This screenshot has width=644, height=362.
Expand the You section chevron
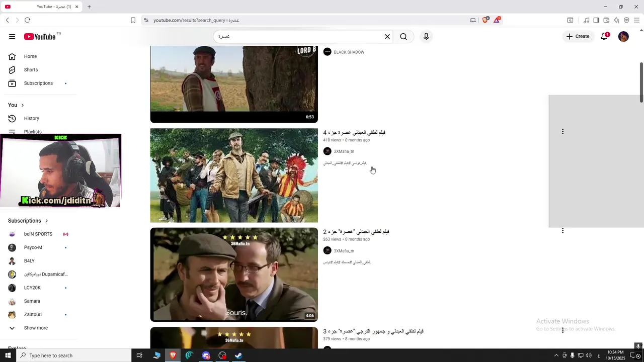pyautogui.click(x=22, y=105)
